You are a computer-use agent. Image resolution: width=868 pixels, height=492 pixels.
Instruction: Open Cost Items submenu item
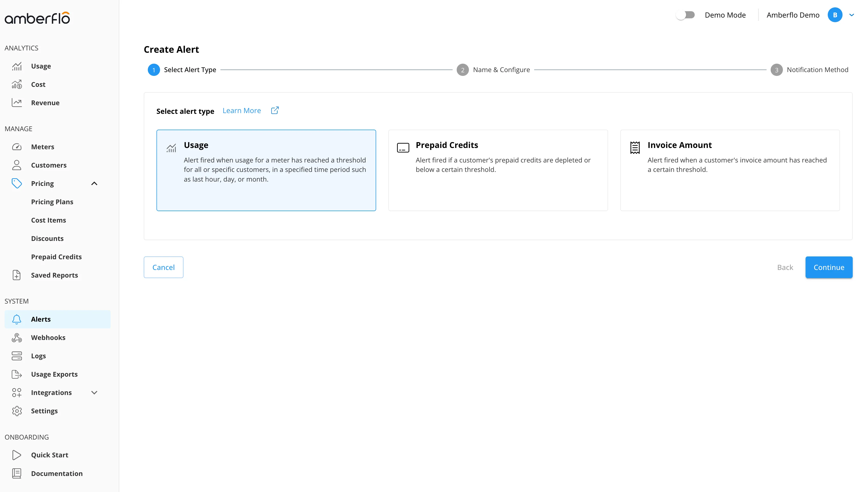pos(48,220)
